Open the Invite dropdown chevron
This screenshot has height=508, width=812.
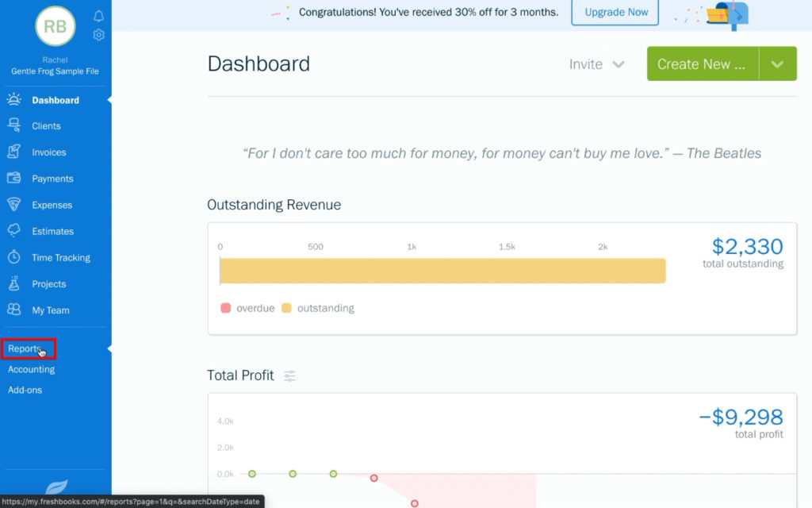pos(619,63)
